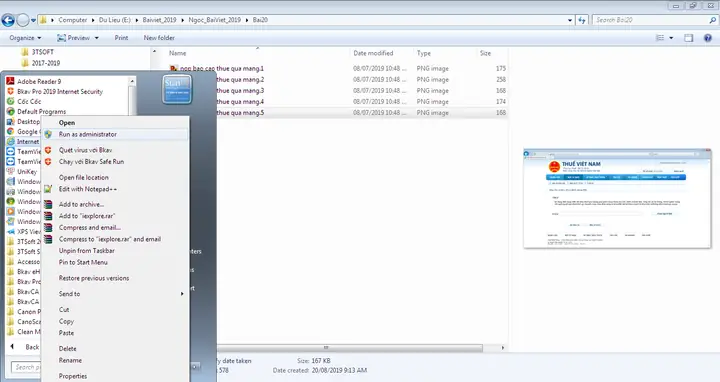Click Paste in the context menu

66,333
